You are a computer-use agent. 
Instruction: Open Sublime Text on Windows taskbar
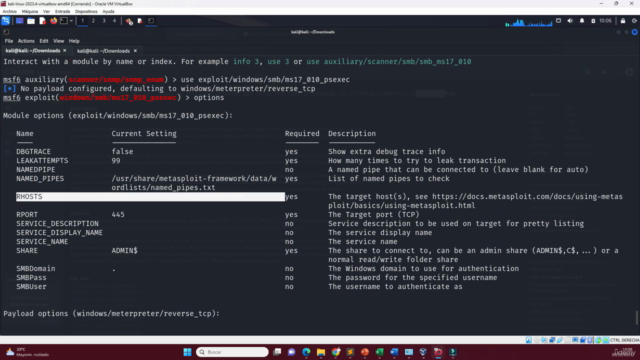tap(350, 352)
